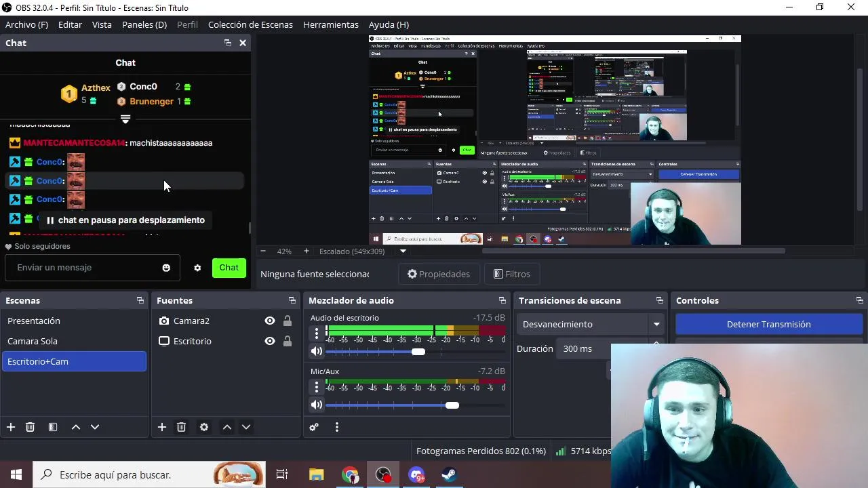Float the Transiciones de escena dock

(x=660, y=300)
